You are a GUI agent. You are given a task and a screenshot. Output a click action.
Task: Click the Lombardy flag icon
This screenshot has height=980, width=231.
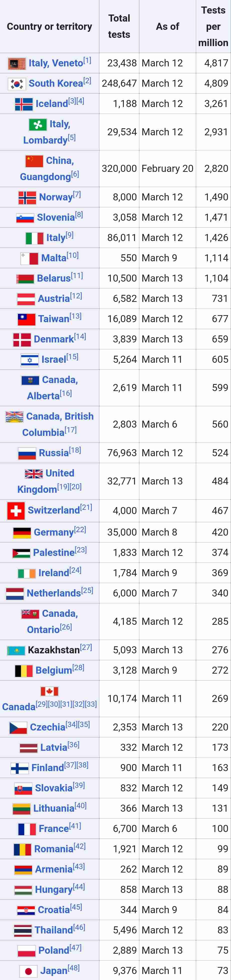click(38, 125)
